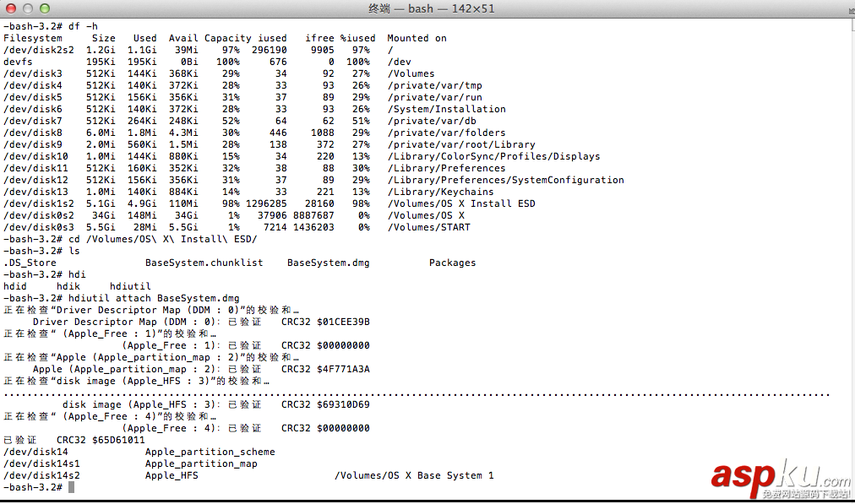Place cursor at the last bash prompt
This screenshot has width=855, height=504.
coord(72,487)
